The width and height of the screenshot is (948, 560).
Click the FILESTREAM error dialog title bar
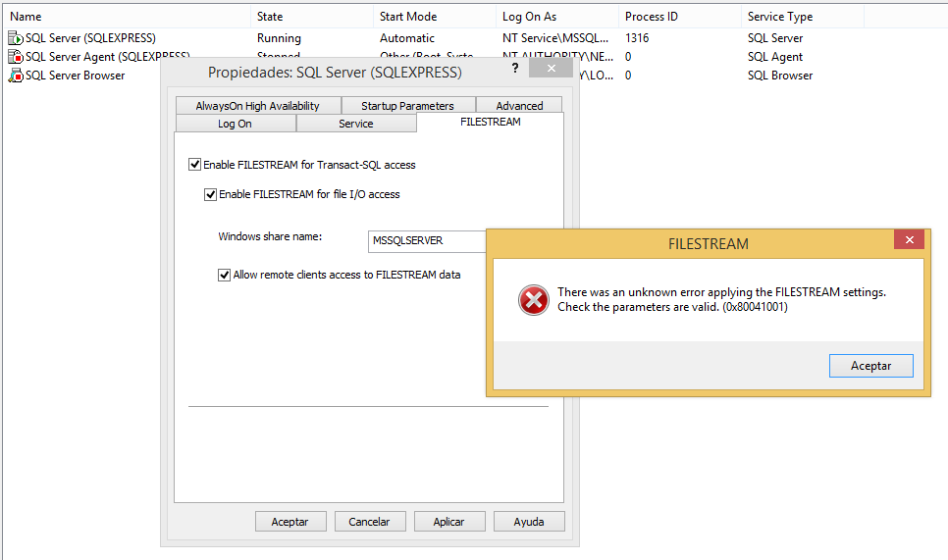click(x=708, y=243)
